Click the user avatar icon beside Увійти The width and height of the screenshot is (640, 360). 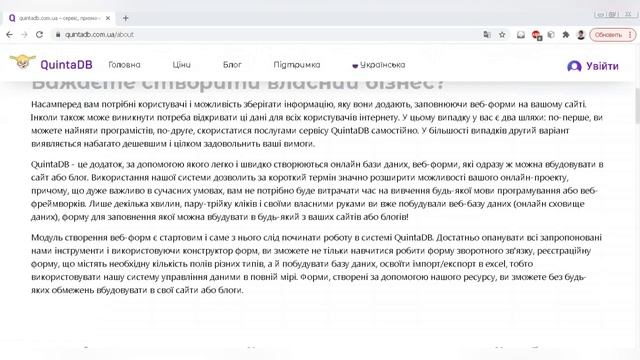coord(574,66)
